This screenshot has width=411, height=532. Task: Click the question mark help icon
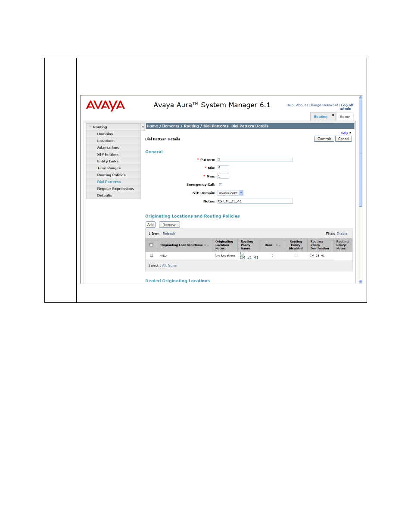click(x=350, y=133)
